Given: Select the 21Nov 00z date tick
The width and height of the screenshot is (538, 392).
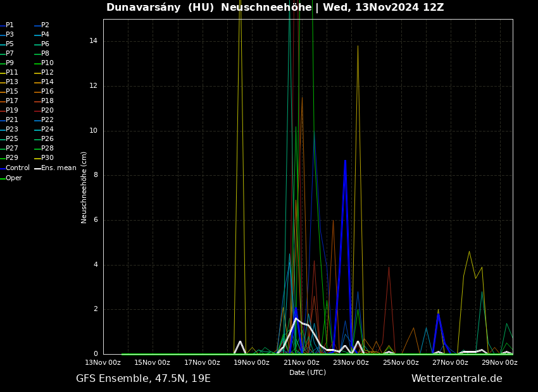Looking at the screenshot, I should [x=301, y=363].
